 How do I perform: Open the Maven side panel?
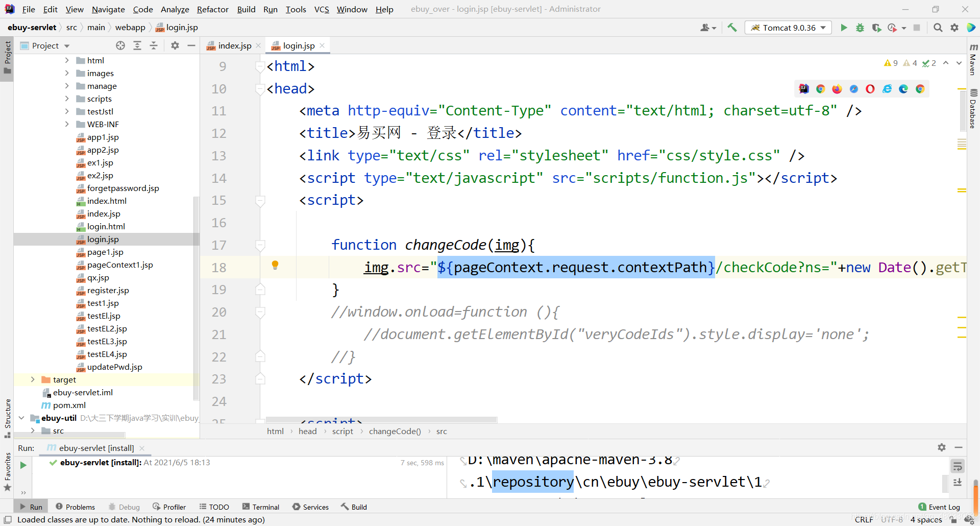point(973,60)
